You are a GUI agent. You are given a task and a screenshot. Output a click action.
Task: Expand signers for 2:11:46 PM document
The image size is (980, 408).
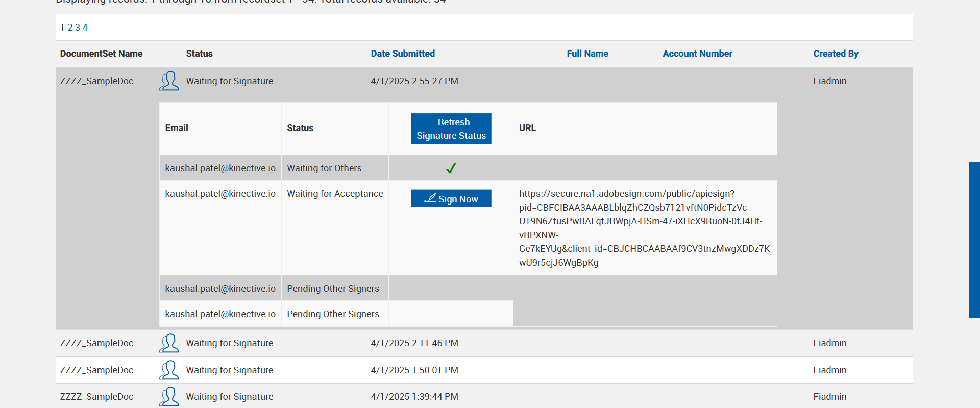click(169, 343)
